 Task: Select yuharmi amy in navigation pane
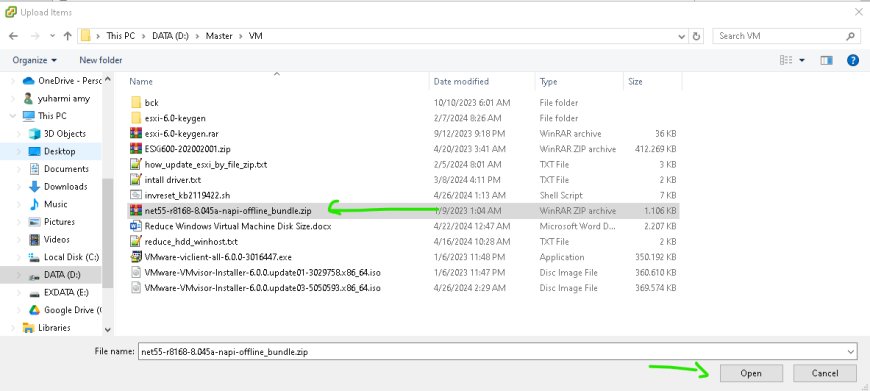pos(55,99)
